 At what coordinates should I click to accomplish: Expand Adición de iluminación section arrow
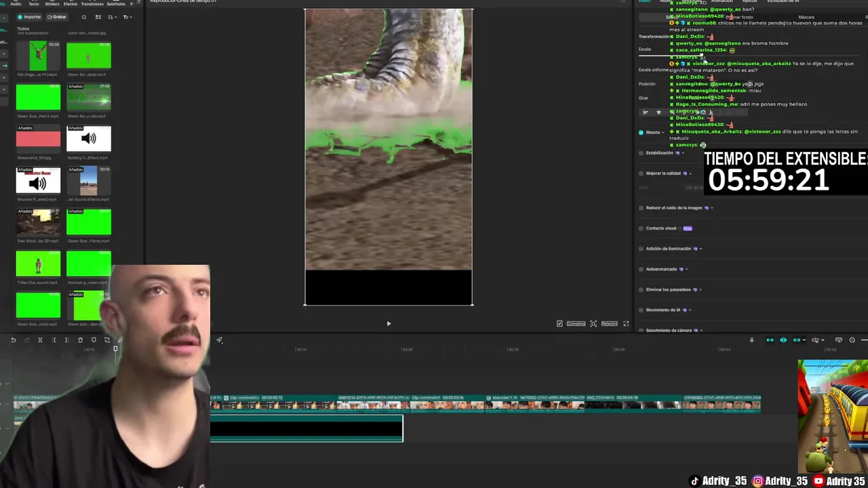701,249
